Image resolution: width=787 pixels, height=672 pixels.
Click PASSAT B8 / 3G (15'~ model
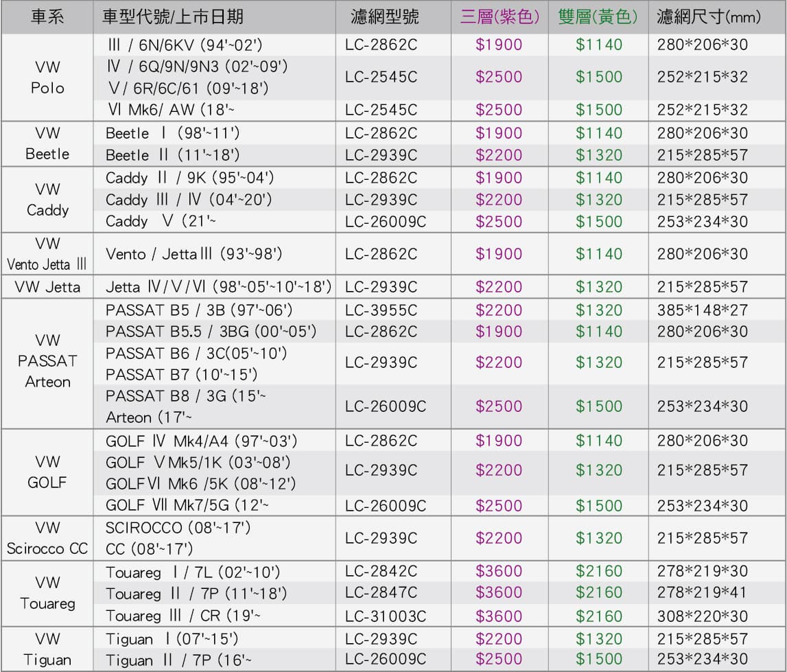click(186, 396)
